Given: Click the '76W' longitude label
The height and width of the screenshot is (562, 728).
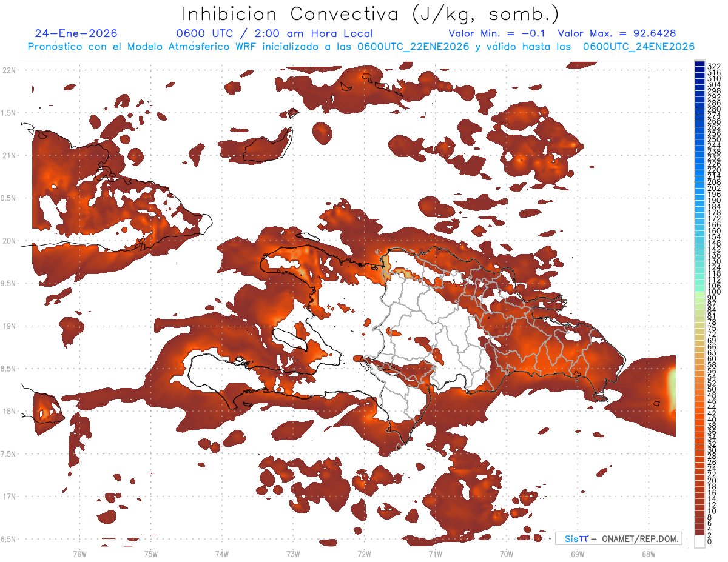Looking at the screenshot, I should click(79, 554).
